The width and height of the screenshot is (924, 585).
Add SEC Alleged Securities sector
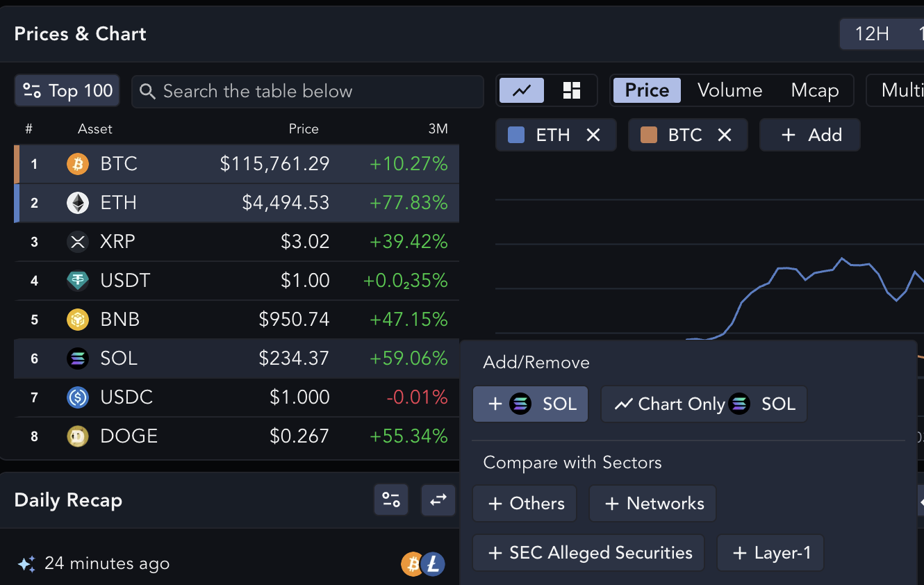588,553
